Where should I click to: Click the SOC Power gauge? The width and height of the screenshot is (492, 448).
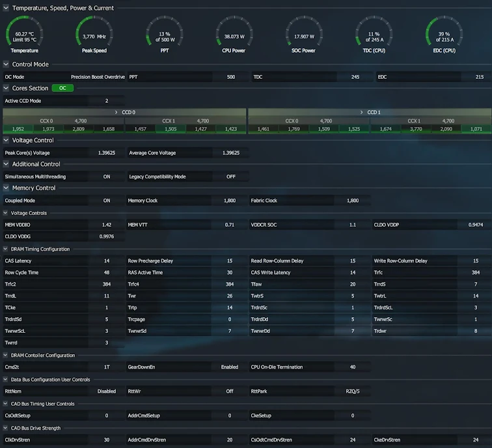tap(304, 34)
